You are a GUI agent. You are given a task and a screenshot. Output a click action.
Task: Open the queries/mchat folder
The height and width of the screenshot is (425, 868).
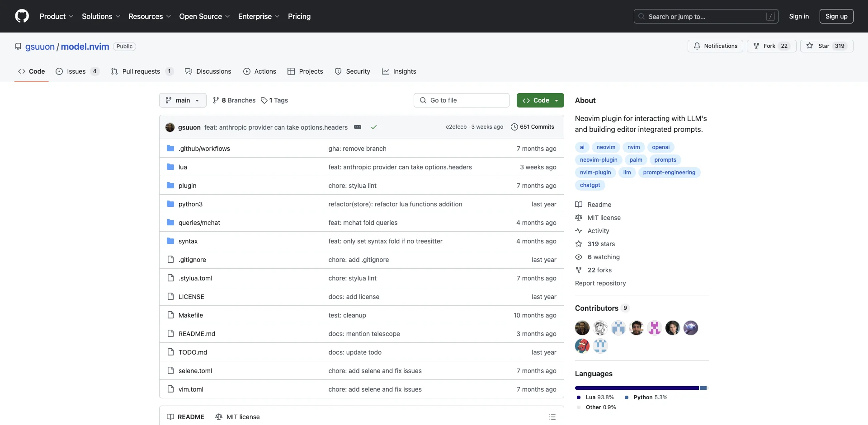pos(199,223)
